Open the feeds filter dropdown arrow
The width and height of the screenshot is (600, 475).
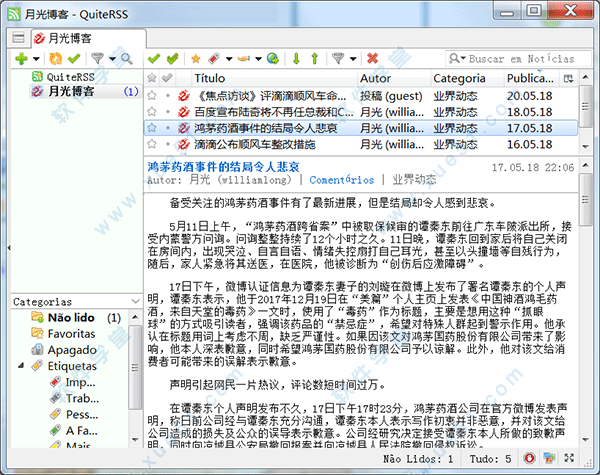tap(112, 59)
